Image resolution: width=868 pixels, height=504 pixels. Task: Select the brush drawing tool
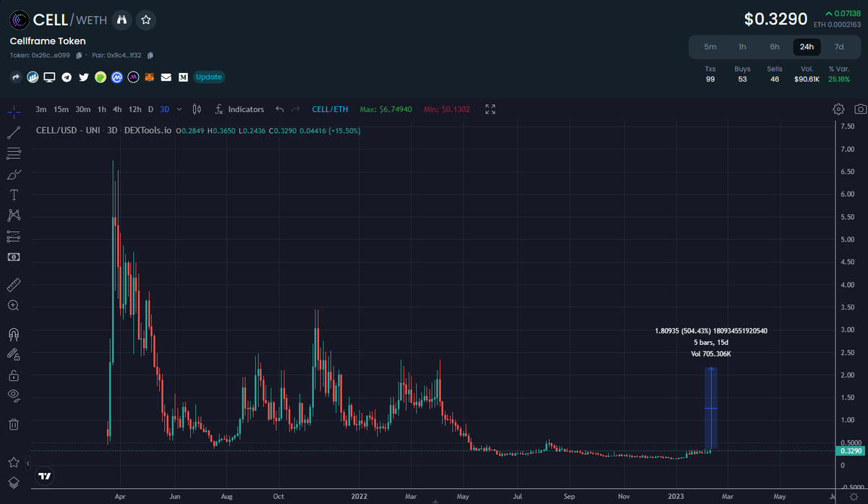point(14,174)
